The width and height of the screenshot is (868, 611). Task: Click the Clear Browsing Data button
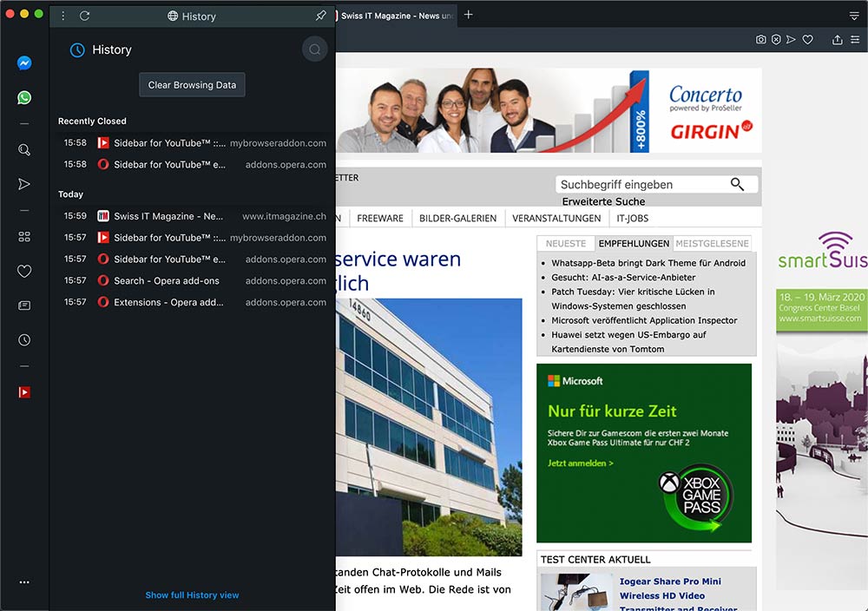[192, 85]
